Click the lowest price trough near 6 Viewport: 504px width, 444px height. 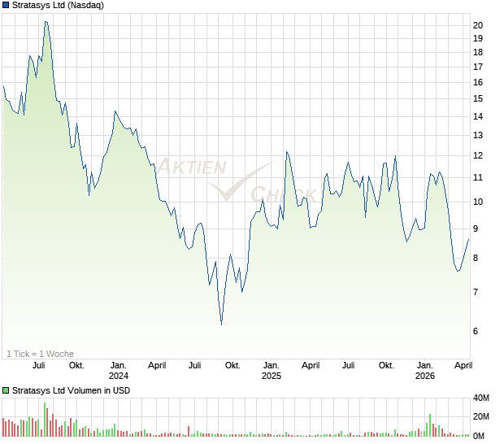coord(221,324)
